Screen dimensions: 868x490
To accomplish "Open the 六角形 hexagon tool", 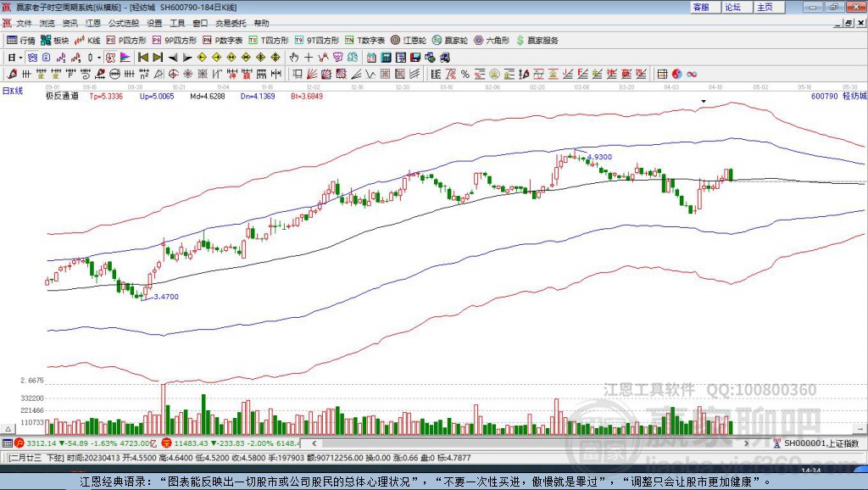I will 492,41.
